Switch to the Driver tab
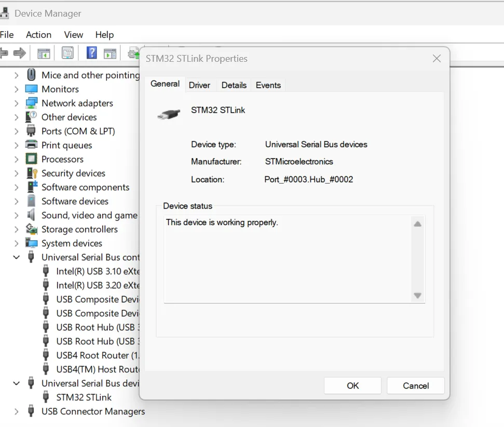 (x=199, y=85)
